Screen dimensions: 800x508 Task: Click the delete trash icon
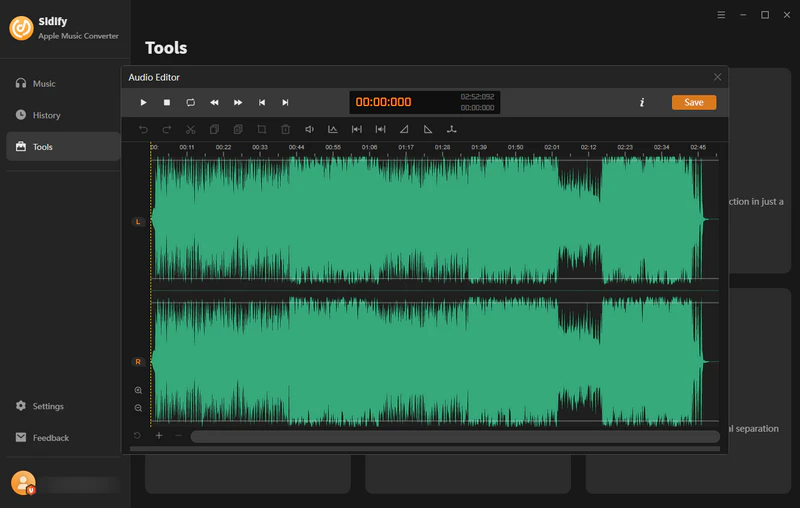pos(286,130)
